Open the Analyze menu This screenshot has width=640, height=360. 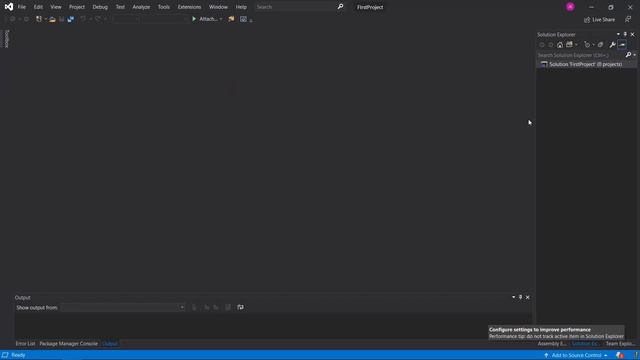(x=141, y=7)
